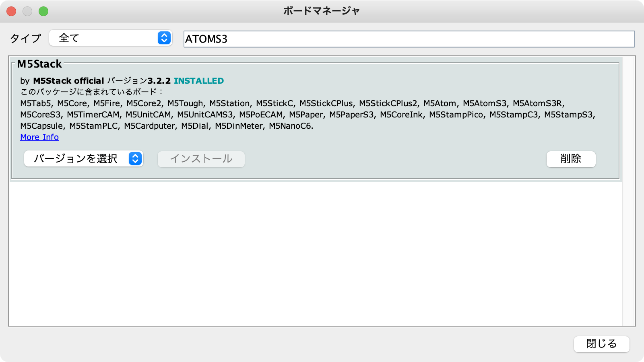This screenshot has width=644, height=362.
Task: Click the gray minimize window button
Action: [27, 11]
